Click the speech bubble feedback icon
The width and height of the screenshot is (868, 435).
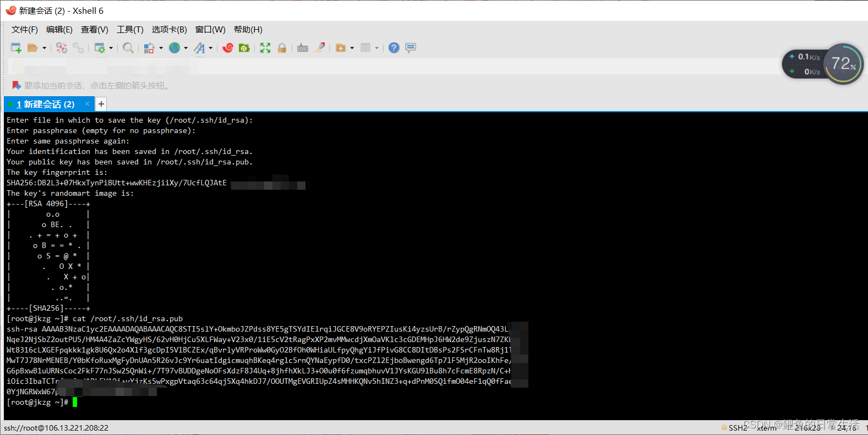click(x=410, y=48)
